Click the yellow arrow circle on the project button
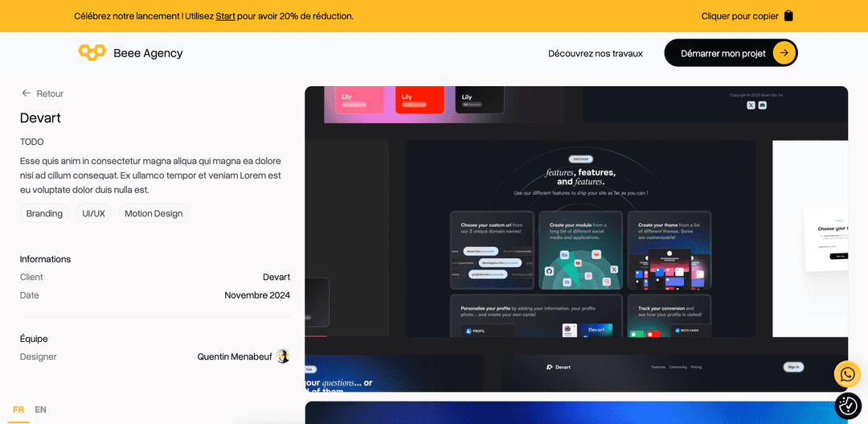868x424 pixels. click(784, 53)
